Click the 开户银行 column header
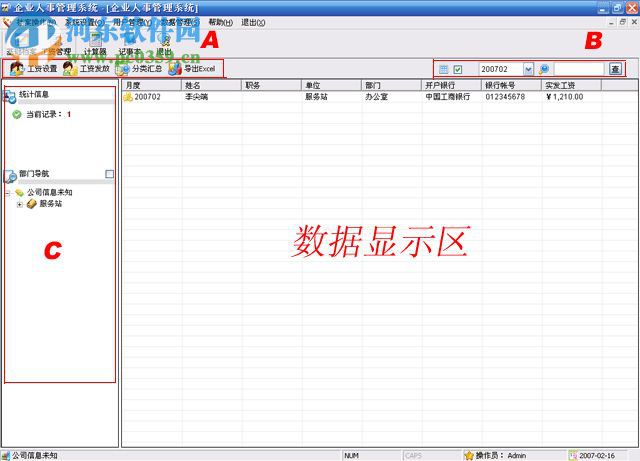The image size is (640, 461). coord(451,85)
